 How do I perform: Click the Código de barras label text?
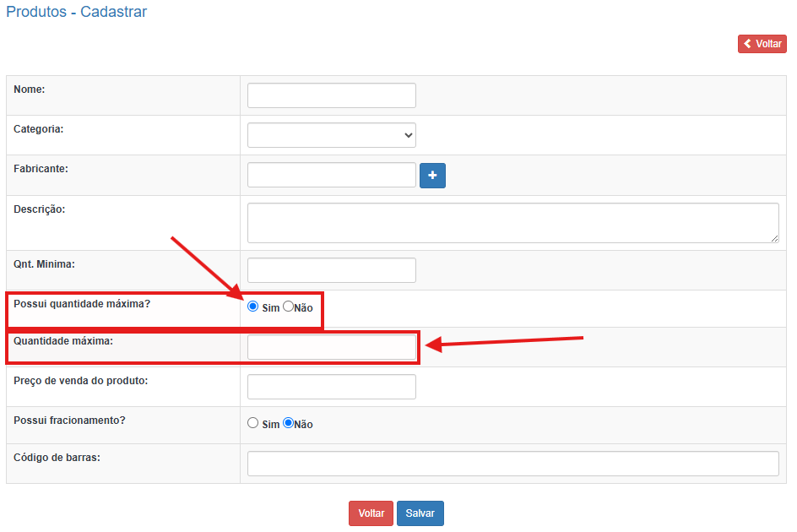56,457
